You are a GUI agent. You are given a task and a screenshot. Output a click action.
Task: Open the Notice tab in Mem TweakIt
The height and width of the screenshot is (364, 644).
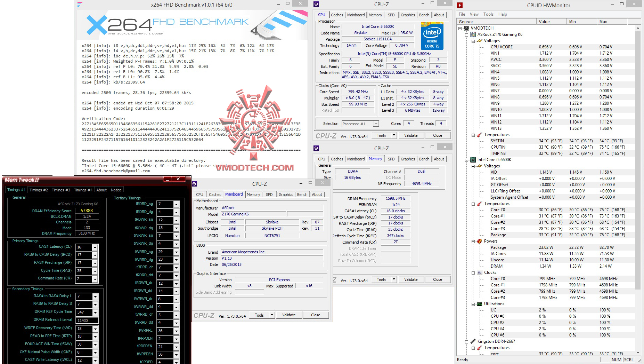116,190
